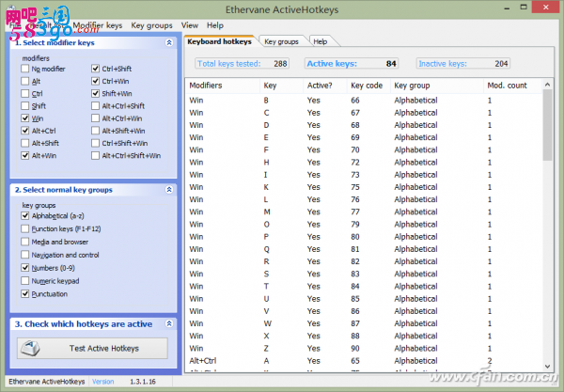Screen dimensions: 564x392
Task: Enable the Alt+Ctrl+Shift modifier checkbox
Action: pyautogui.click(x=95, y=105)
